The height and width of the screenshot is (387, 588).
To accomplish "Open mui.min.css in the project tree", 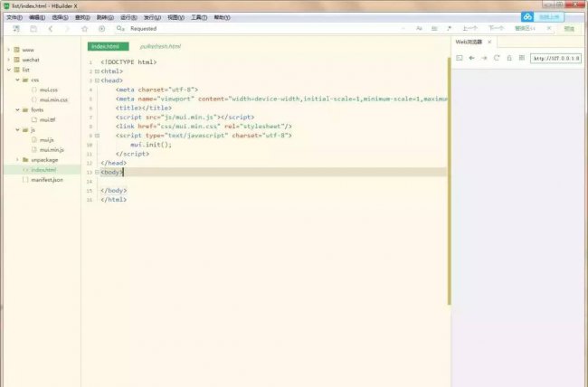I will click(53, 99).
